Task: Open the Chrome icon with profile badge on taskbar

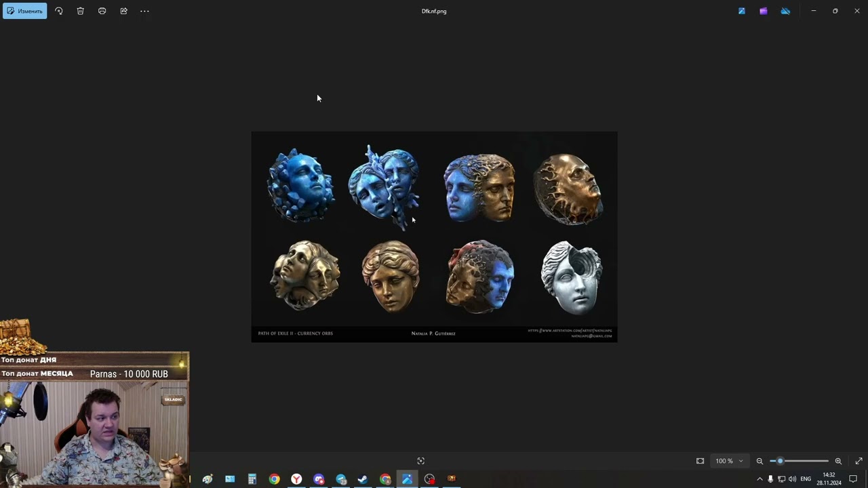Action: [385, 479]
